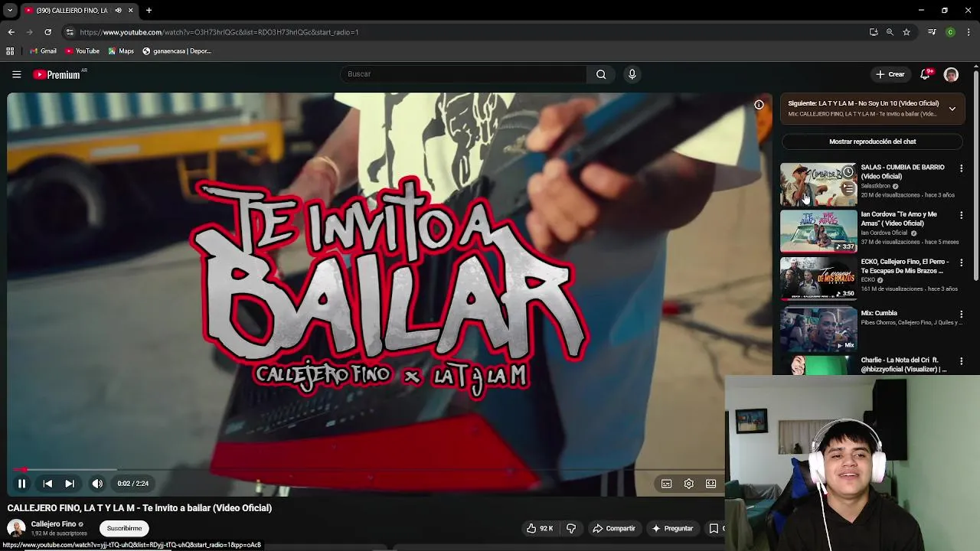Open options for ECKO video

pyautogui.click(x=962, y=262)
